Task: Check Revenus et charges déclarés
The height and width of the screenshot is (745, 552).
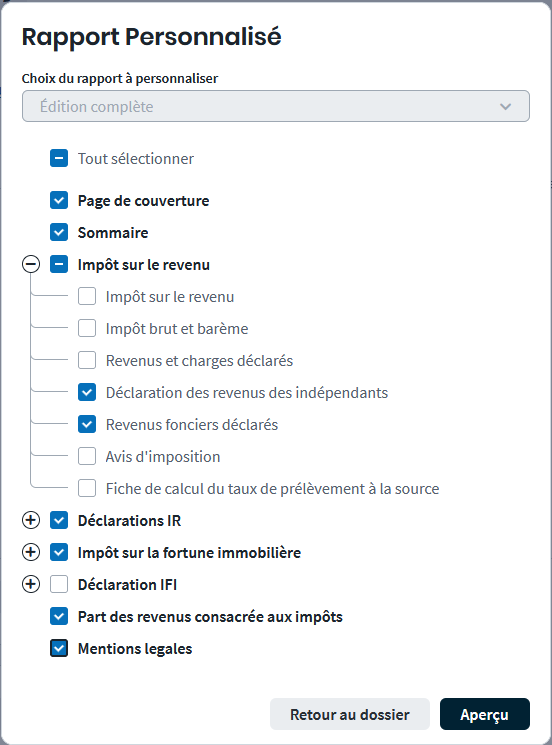Action: tap(87, 360)
